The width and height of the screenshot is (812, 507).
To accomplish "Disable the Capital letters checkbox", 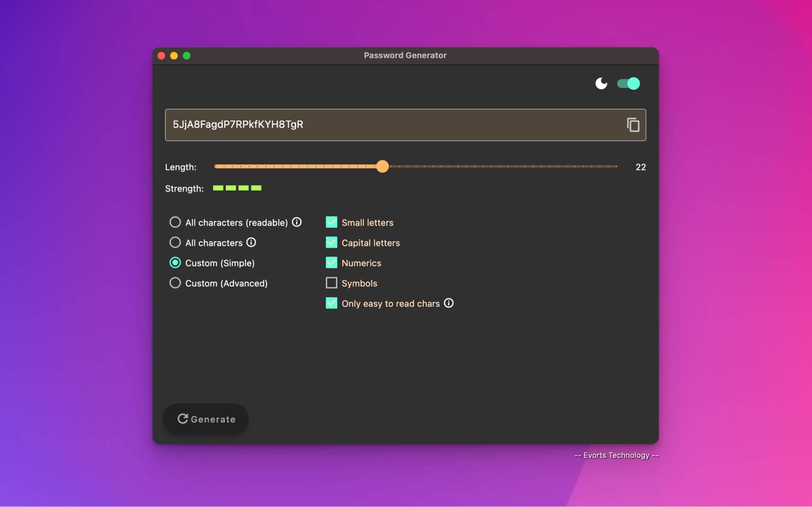I will 332,243.
